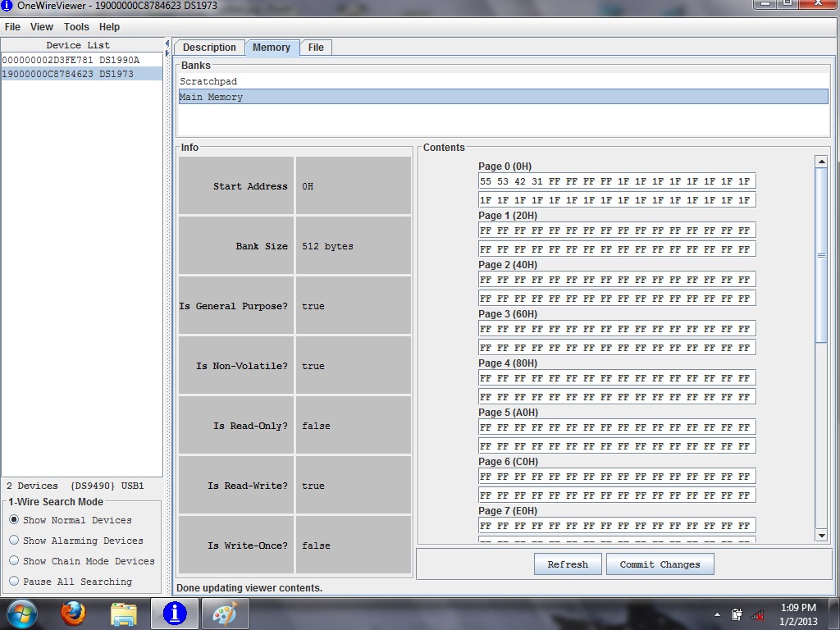840x630 pixels.
Task: Open the Windows Start menu orb
Action: point(21,614)
